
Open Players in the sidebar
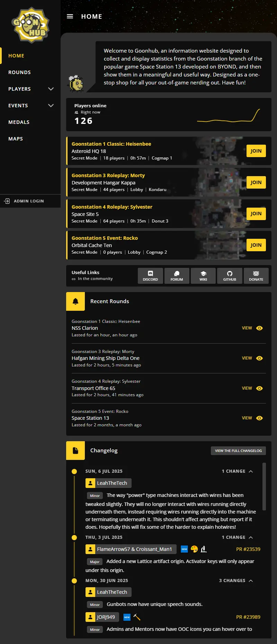pos(30,89)
